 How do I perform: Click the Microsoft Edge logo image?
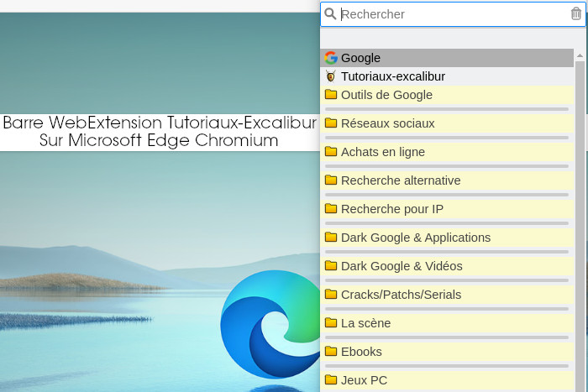coord(270,324)
